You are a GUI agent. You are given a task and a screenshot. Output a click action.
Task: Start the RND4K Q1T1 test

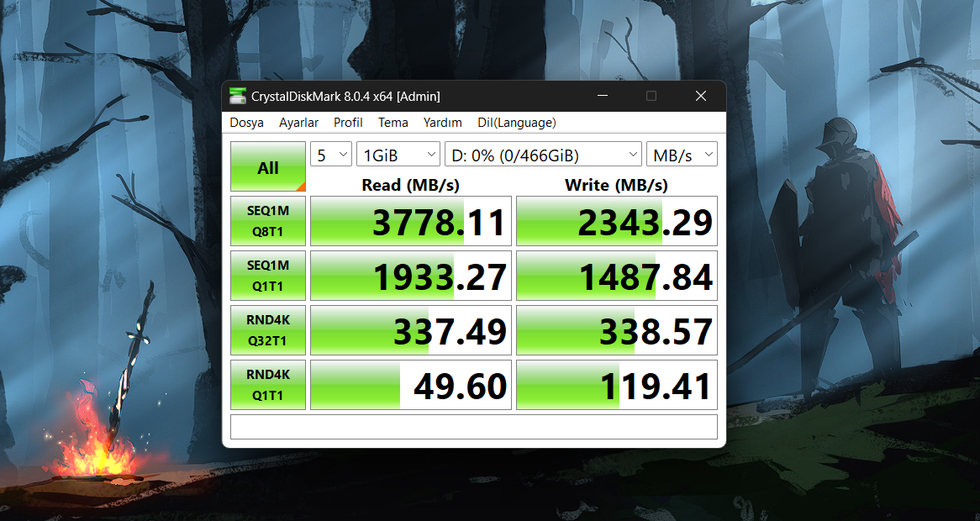point(268,385)
